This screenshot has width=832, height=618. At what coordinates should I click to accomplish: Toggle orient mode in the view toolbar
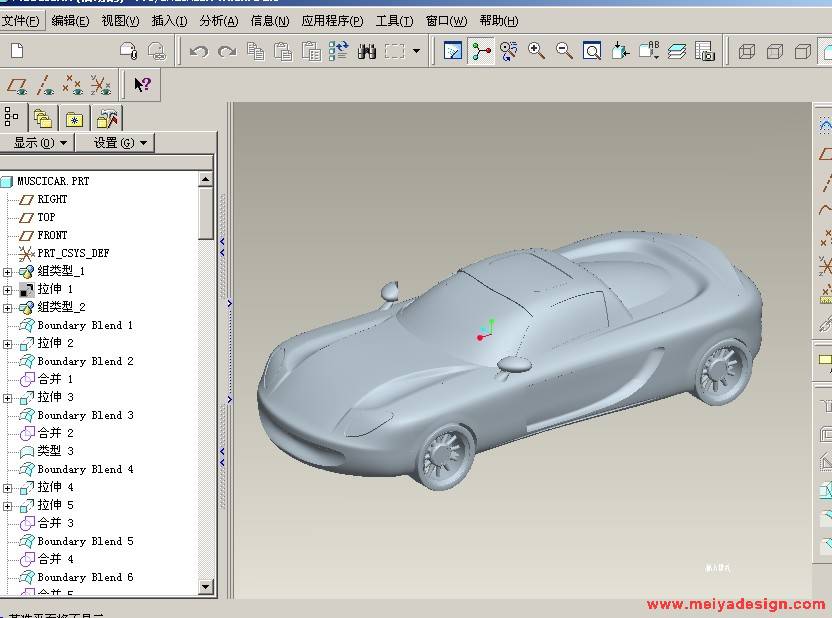[x=509, y=51]
